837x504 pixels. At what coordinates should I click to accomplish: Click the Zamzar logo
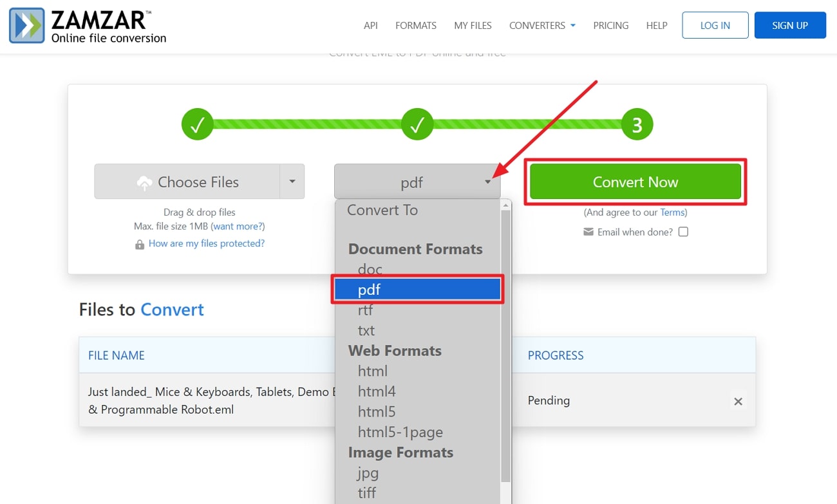88,26
